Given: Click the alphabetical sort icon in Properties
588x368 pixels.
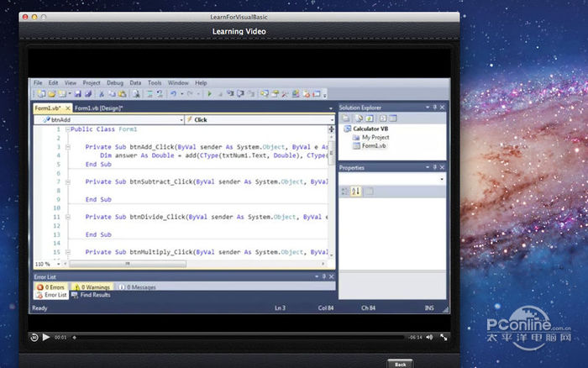Looking at the screenshot, I should 356,192.
